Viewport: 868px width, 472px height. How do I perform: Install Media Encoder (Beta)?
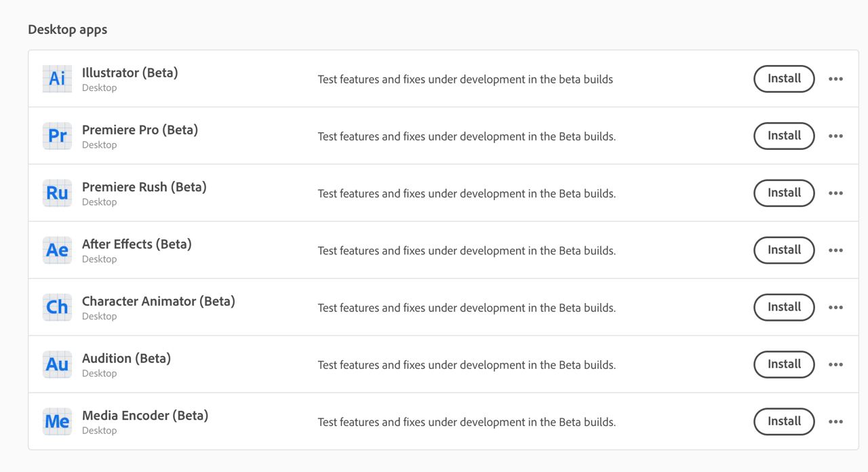point(784,421)
